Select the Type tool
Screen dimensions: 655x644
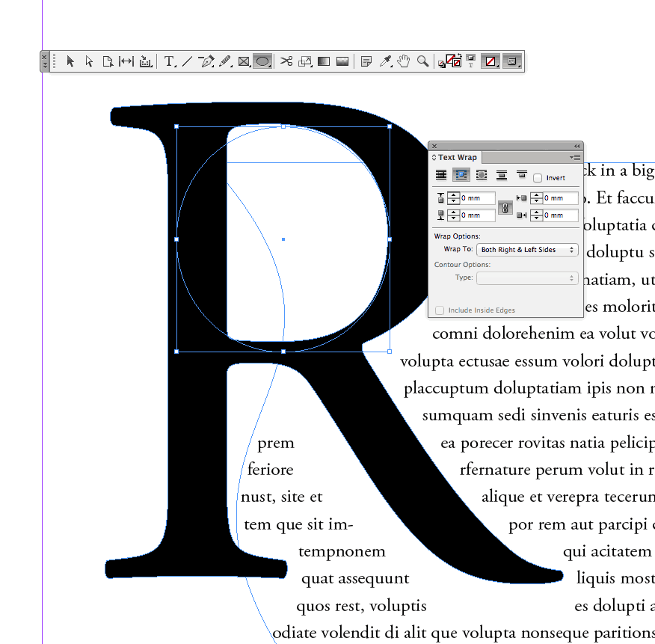tap(169, 61)
